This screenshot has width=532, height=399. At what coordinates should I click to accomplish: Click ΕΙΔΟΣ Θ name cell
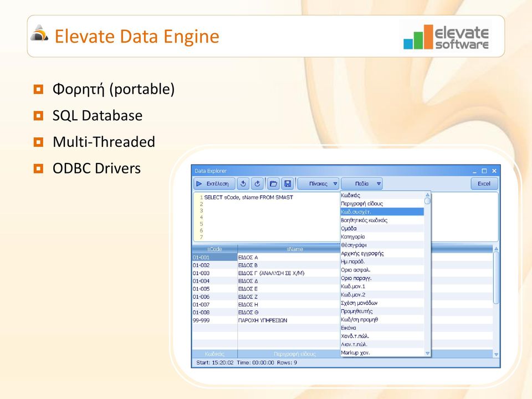289,312
